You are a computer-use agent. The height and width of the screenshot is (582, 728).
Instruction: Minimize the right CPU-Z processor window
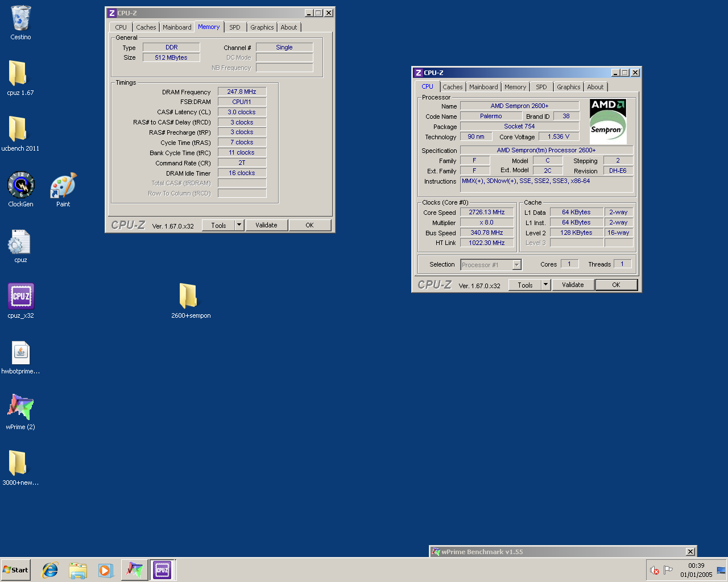coord(615,73)
